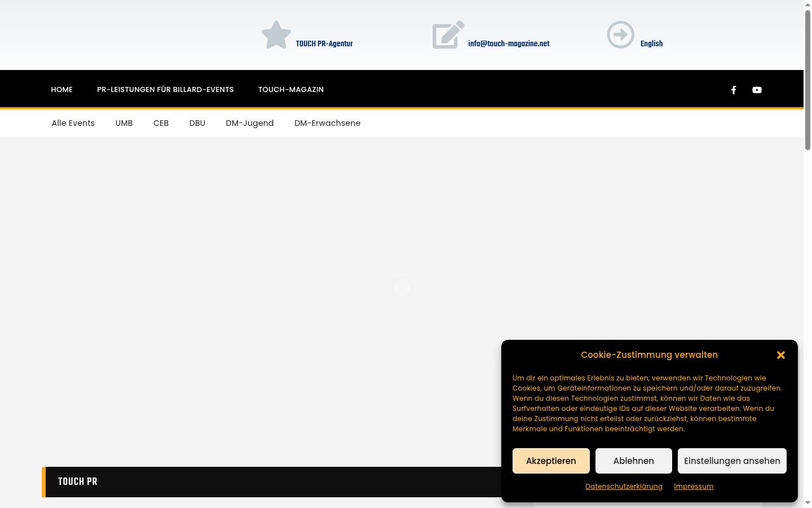Screen dimensions: 812x508
Task: Accept cookies with Akzeptieren
Action: click(551, 461)
